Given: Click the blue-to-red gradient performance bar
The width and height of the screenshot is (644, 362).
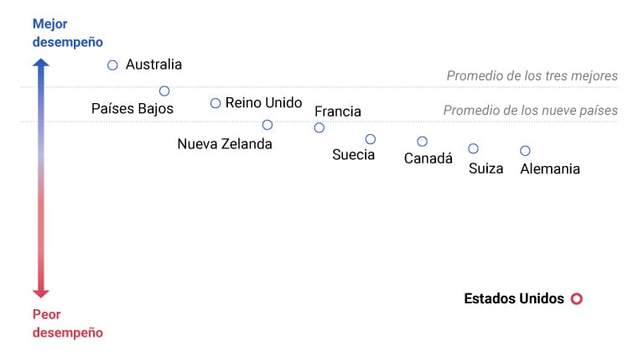Looking at the screenshot, I should [41, 178].
